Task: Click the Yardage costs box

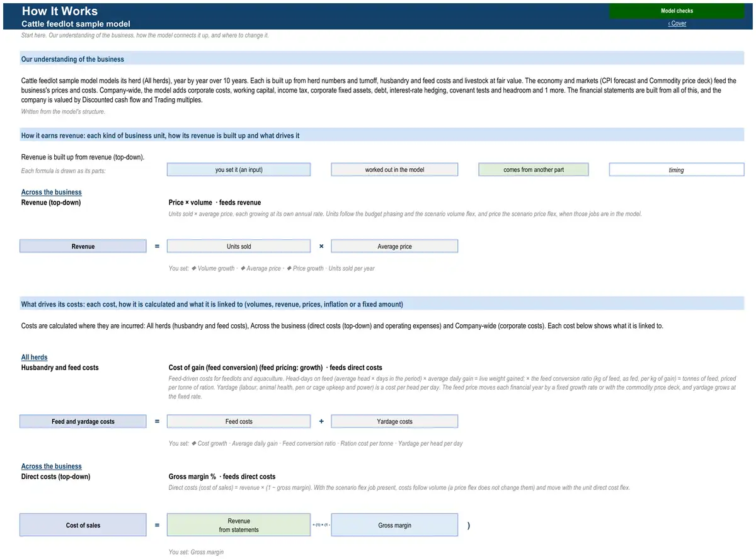Action: (394, 421)
